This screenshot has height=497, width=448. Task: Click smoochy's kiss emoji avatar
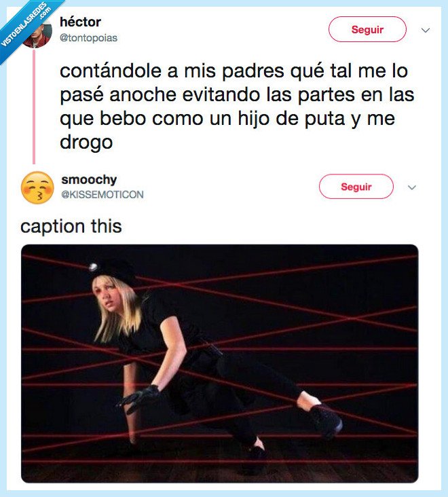(x=37, y=187)
